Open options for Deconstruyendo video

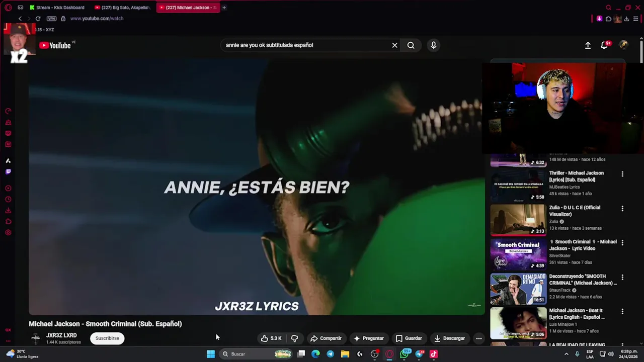coord(622,277)
